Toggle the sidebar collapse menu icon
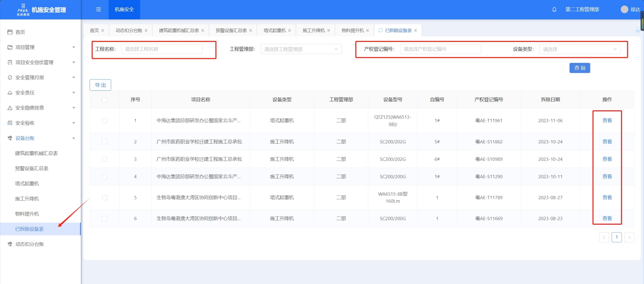 pos(98,9)
